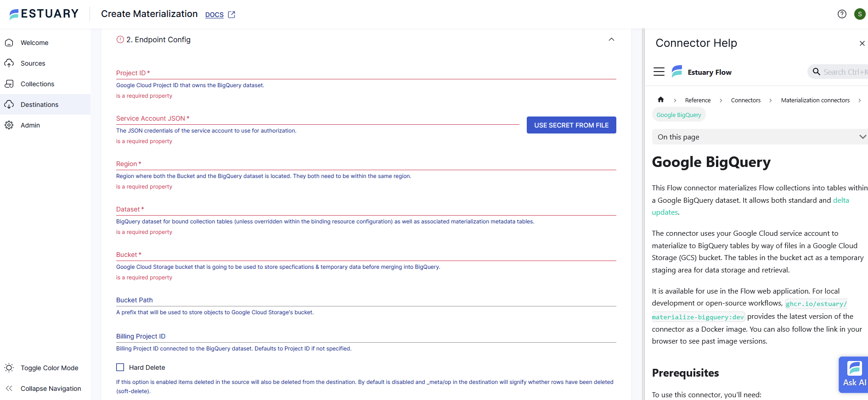Open the hamburger menu in Connector Help
Image resolution: width=868 pixels, height=400 pixels.
[659, 72]
